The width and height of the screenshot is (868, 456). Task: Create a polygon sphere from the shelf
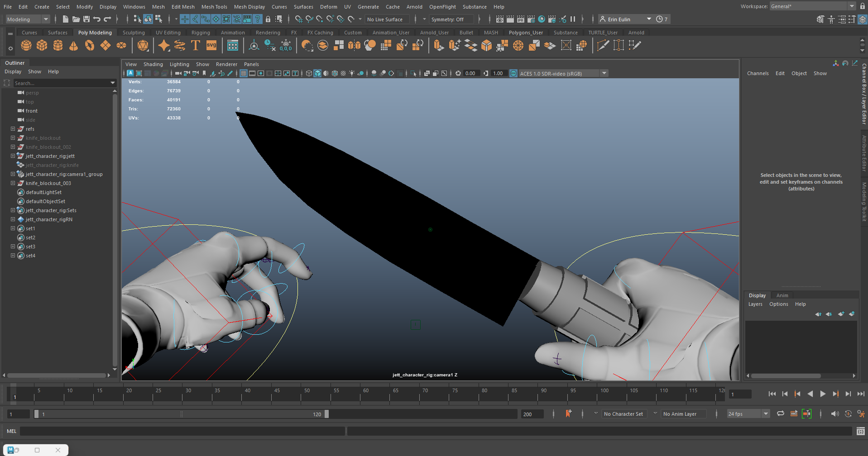point(26,45)
